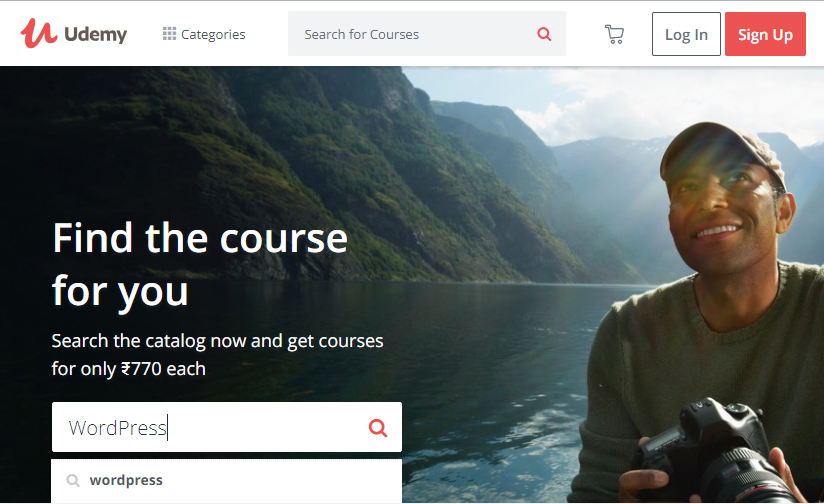Focus the "Search for Courses" header field
This screenshot has width=824, height=504.
click(x=410, y=34)
